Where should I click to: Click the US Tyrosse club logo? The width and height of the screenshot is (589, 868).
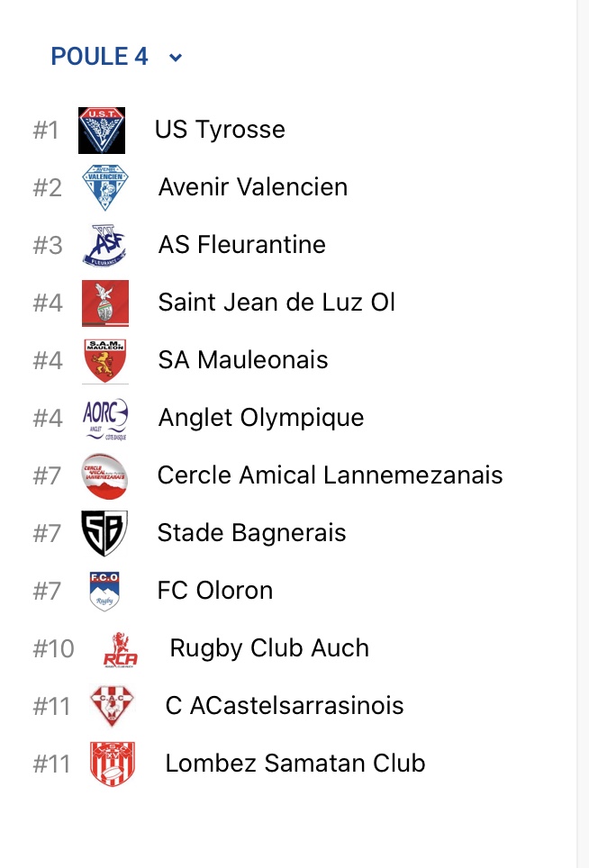click(x=102, y=131)
